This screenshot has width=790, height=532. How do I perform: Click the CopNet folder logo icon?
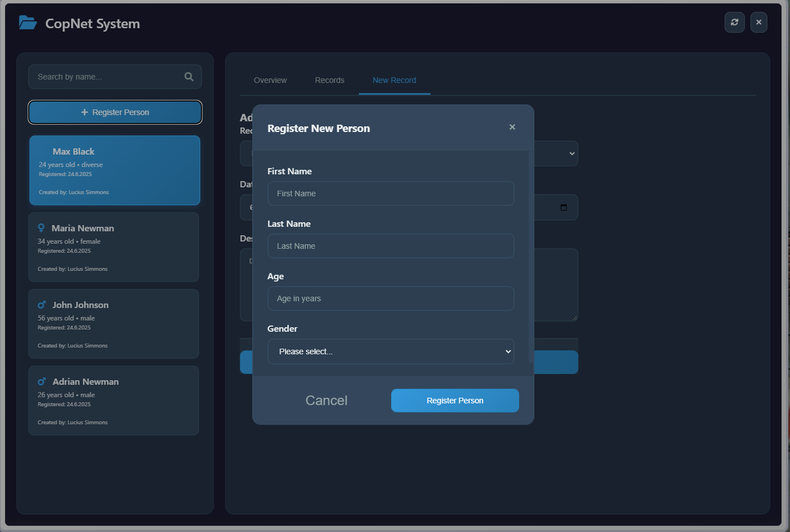[28, 23]
